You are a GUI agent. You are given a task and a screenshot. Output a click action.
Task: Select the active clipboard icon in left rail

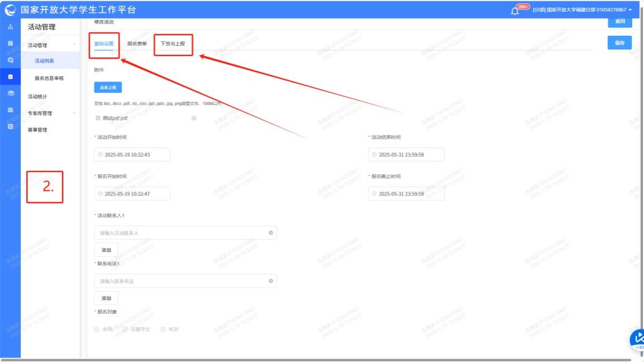tap(10, 77)
